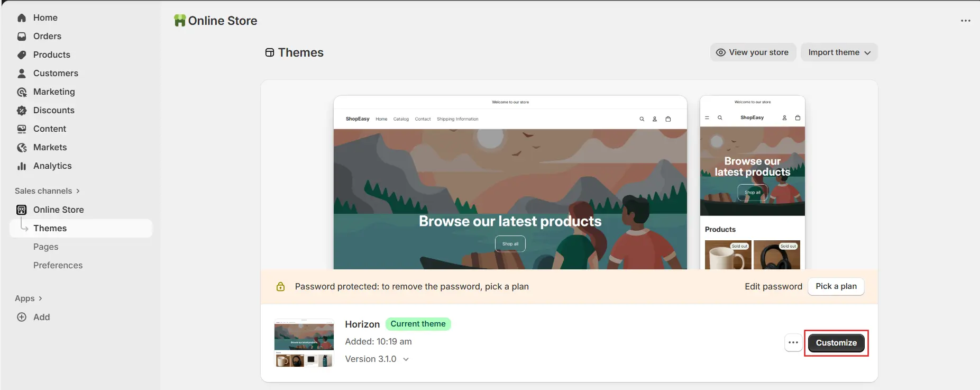Click Horizon theme thumbnail
980x390 pixels.
[x=304, y=343]
